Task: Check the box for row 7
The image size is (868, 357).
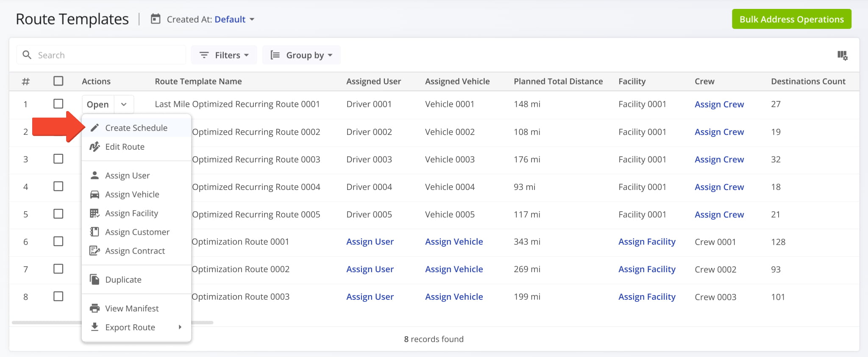Action: [x=58, y=269]
